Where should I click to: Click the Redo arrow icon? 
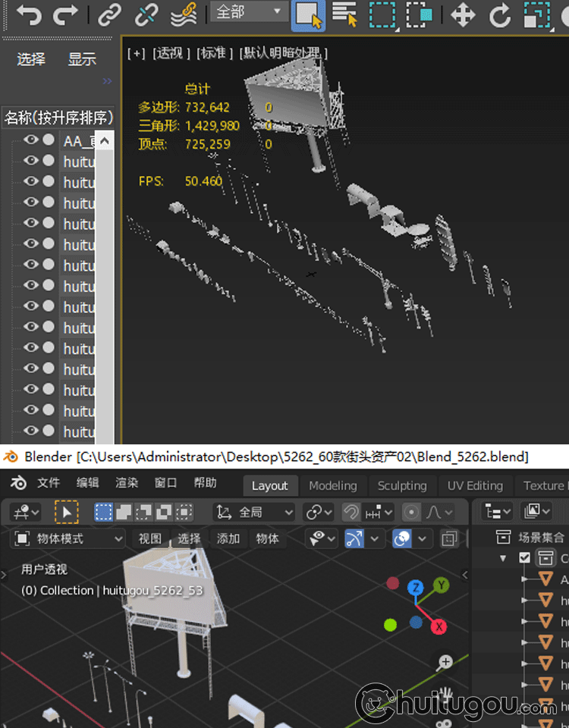point(66,14)
